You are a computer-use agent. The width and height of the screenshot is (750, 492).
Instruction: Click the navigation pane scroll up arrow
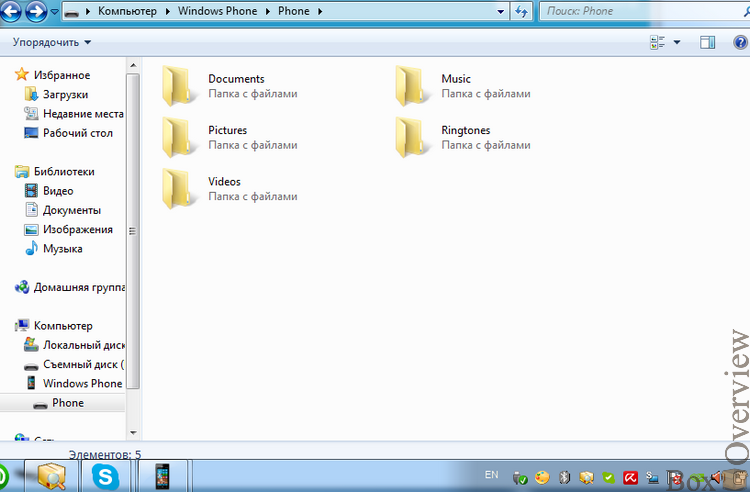pos(133,65)
